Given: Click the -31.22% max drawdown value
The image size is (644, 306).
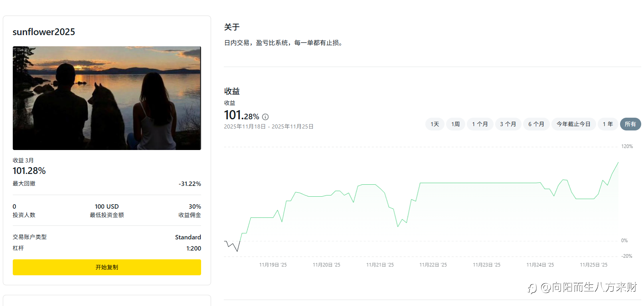Looking at the screenshot, I should coord(190,184).
